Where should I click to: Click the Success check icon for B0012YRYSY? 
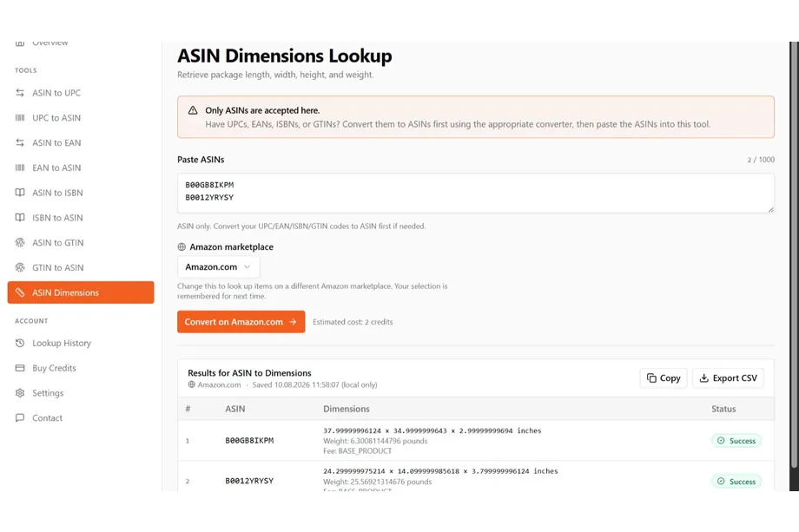click(721, 481)
